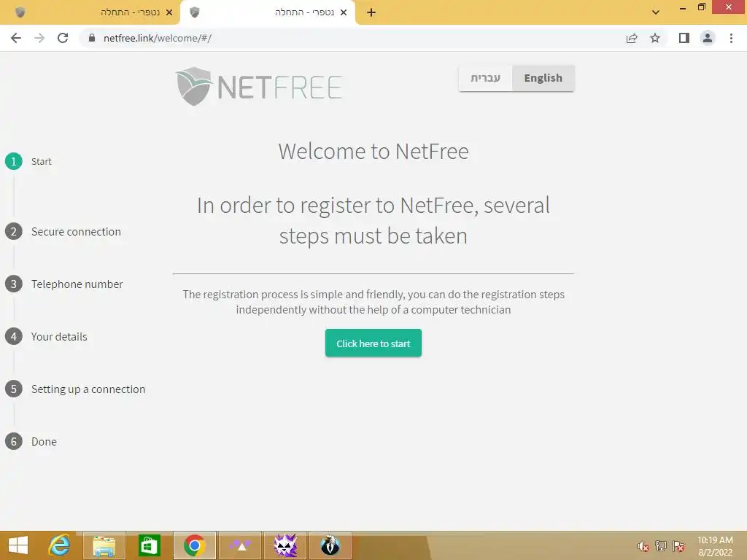Screen dimensions: 747x560
Task: Click the network tray icon
Action: pyautogui.click(x=661, y=546)
